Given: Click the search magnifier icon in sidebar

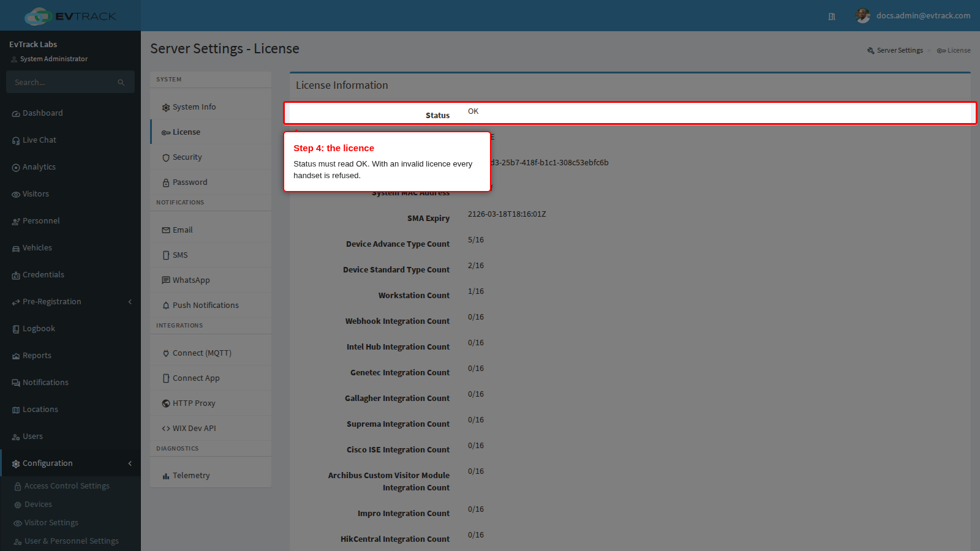Looking at the screenshot, I should pyautogui.click(x=121, y=83).
